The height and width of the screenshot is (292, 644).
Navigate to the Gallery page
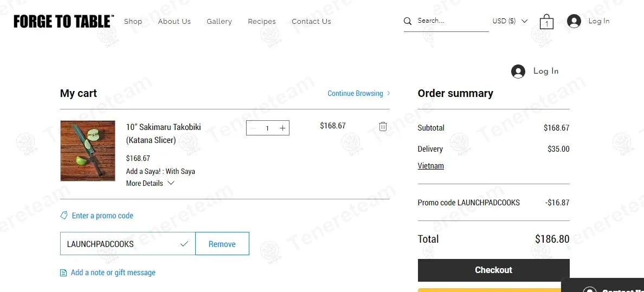219,22
